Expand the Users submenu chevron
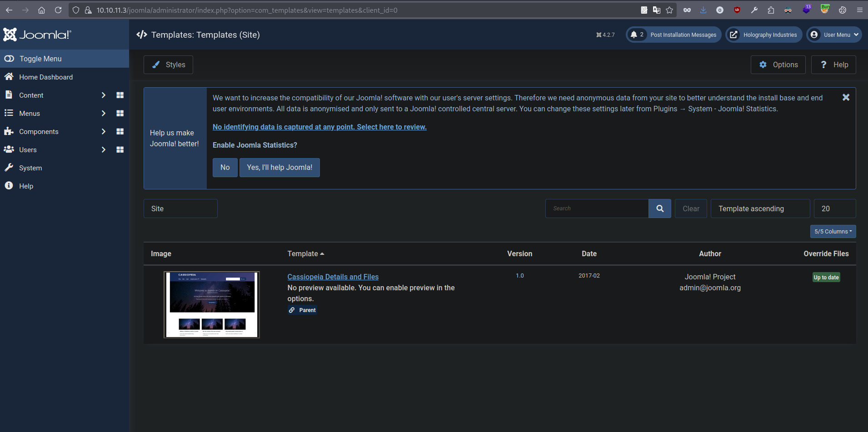The width and height of the screenshot is (868, 432). click(103, 149)
